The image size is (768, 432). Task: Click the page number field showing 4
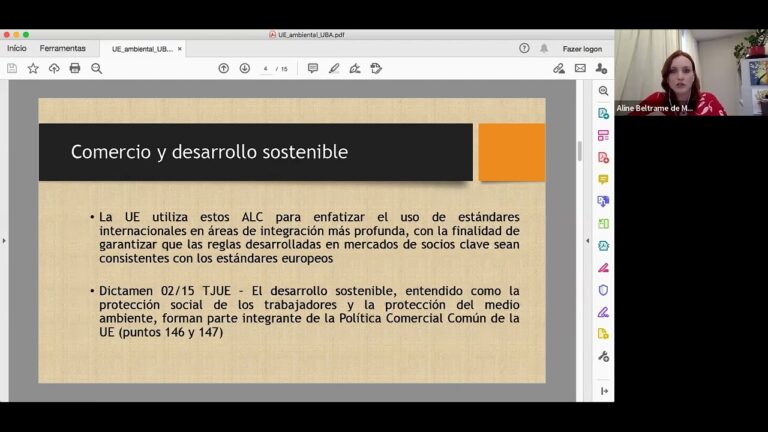pyautogui.click(x=265, y=69)
